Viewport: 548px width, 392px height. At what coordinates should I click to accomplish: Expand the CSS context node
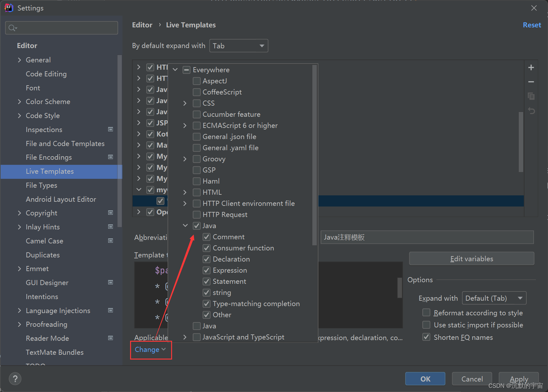click(185, 103)
